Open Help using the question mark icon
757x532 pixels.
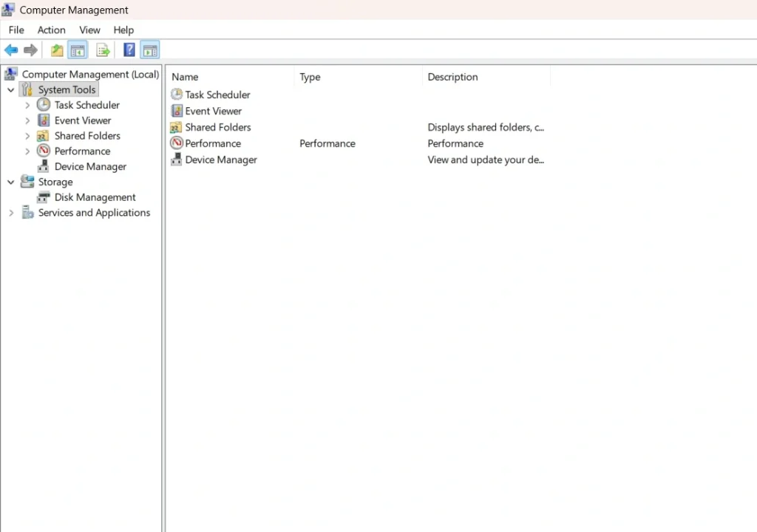click(128, 50)
